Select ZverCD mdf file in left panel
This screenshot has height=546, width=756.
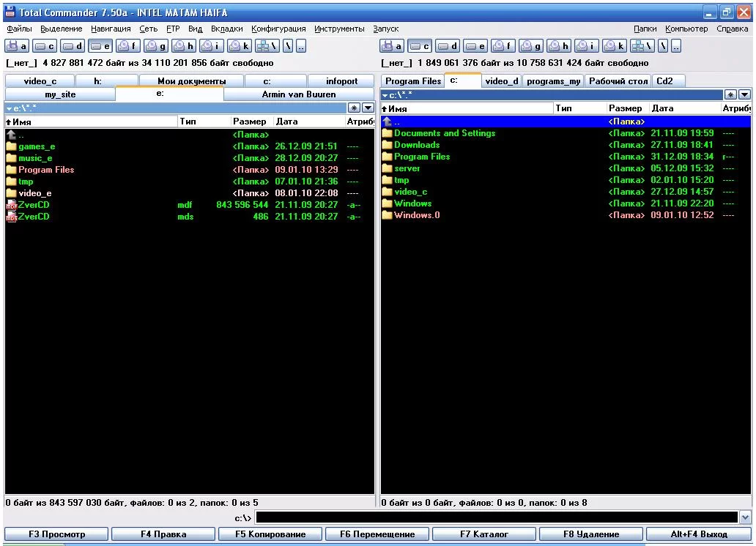(x=190, y=205)
